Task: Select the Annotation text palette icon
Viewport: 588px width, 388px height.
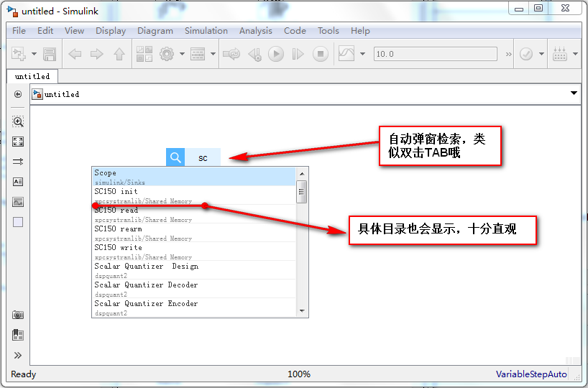Action: [x=18, y=183]
